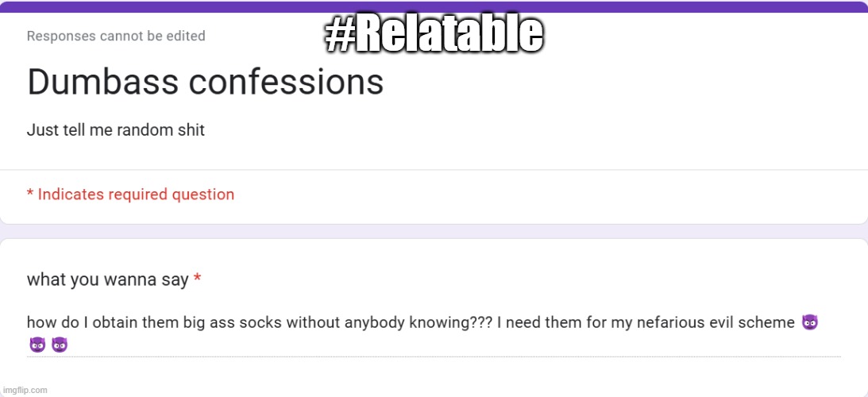Screen dimensions: 868x397
Task: Click the "Responses cannot be edited" notice
Action: (x=116, y=36)
